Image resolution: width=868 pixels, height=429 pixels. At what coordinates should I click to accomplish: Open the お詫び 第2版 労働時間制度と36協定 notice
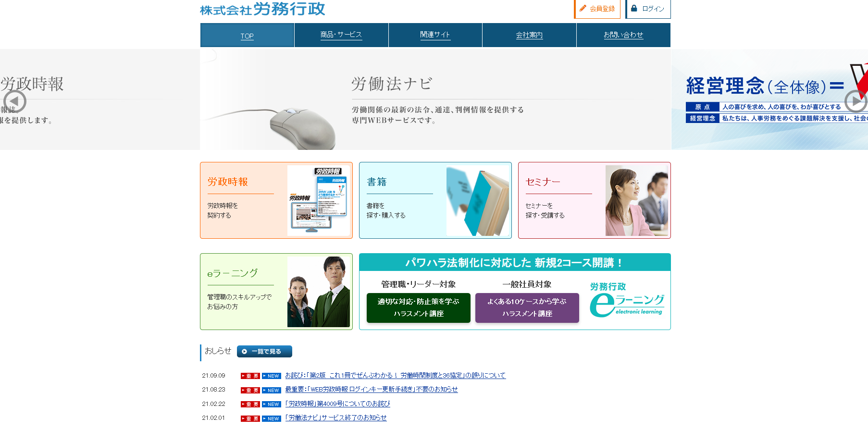coord(396,375)
